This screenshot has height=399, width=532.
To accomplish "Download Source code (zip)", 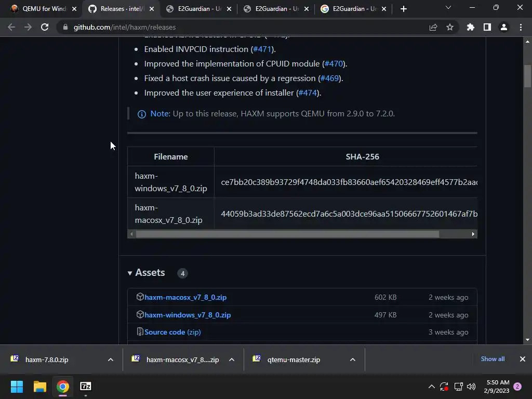I will pyautogui.click(x=172, y=332).
